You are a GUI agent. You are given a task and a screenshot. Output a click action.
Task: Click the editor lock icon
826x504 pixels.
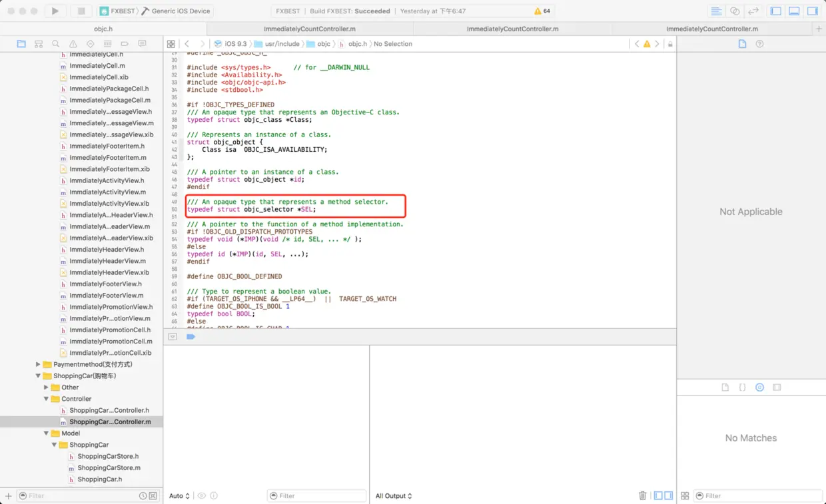[x=670, y=44]
